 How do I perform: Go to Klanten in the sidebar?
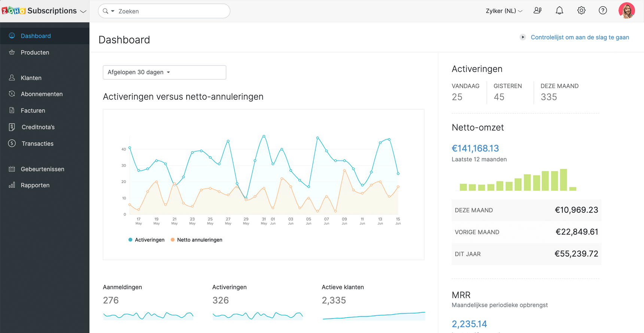coord(31,78)
